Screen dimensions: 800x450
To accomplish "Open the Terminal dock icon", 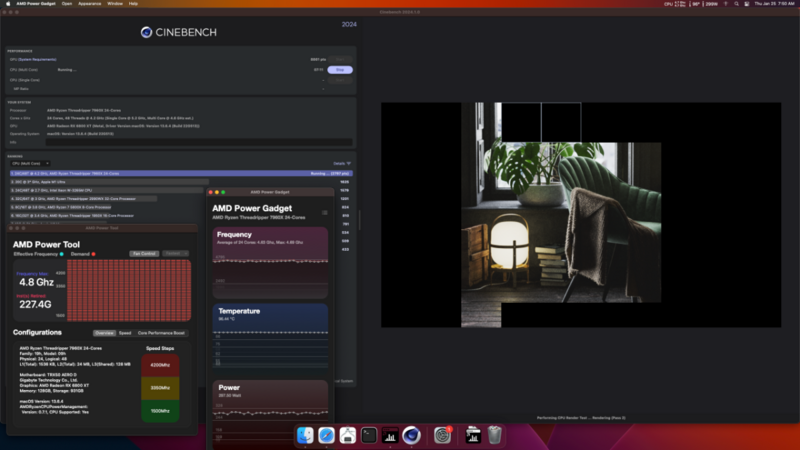I will 369,435.
